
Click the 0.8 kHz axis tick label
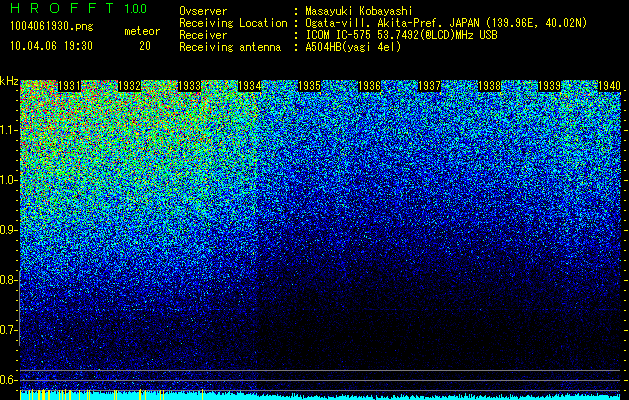[9, 280]
